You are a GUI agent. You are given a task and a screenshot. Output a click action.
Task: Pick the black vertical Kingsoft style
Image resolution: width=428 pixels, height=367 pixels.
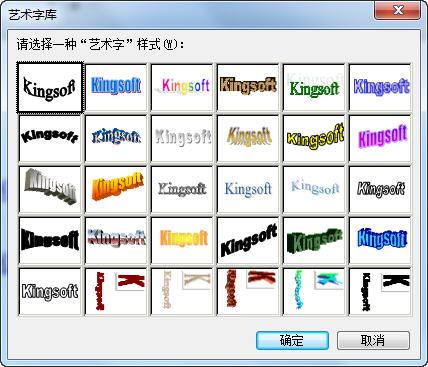pyautogui.click(x=380, y=291)
